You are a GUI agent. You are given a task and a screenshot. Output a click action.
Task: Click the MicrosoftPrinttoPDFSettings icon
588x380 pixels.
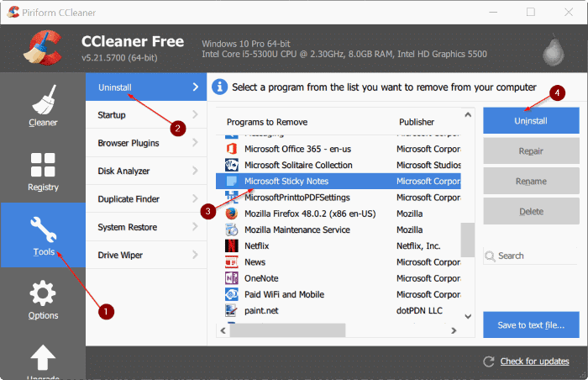[231, 197]
